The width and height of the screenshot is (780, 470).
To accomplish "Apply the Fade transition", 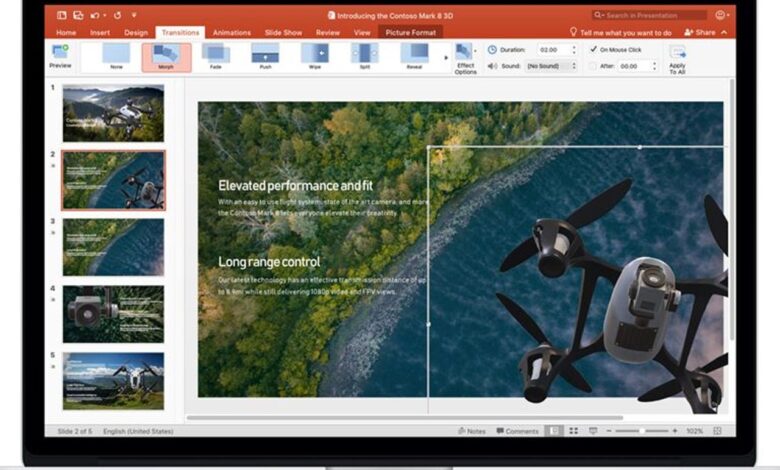I will (215, 56).
